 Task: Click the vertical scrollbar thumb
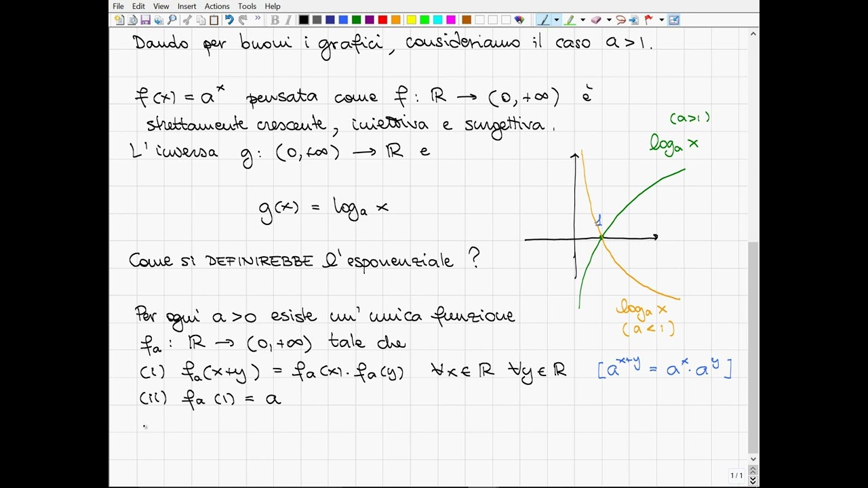(753, 347)
